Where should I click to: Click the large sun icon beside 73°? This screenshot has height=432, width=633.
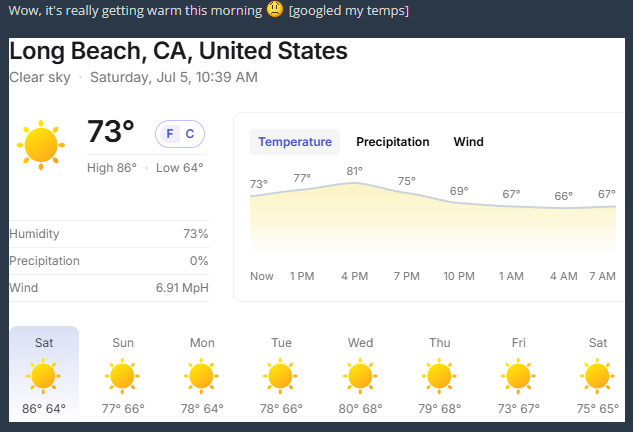(41, 145)
